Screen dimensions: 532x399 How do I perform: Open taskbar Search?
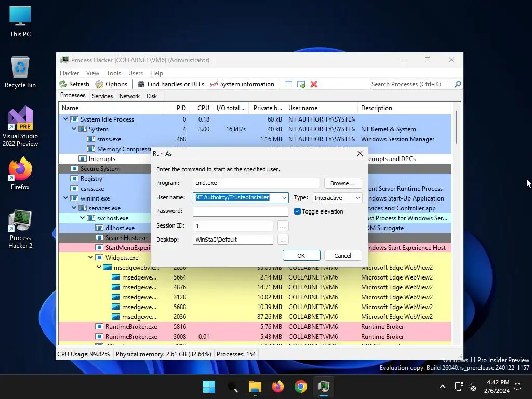click(232, 387)
